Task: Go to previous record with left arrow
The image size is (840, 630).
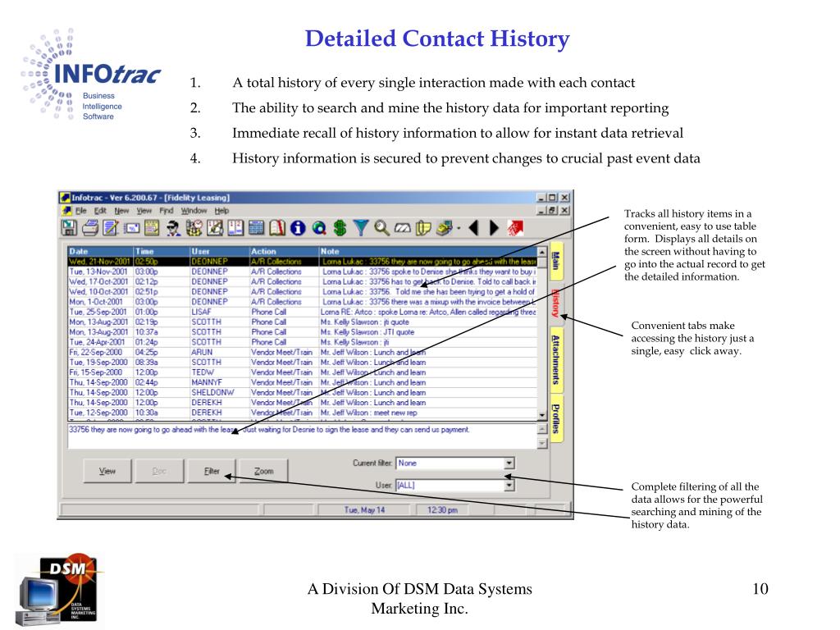Action: [x=473, y=228]
